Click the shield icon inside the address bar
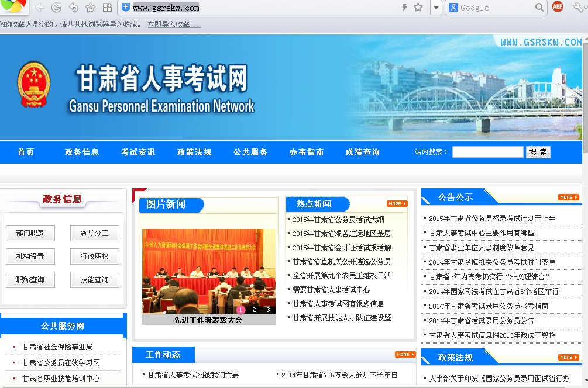The width and height of the screenshot is (588, 388). coord(126,7)
